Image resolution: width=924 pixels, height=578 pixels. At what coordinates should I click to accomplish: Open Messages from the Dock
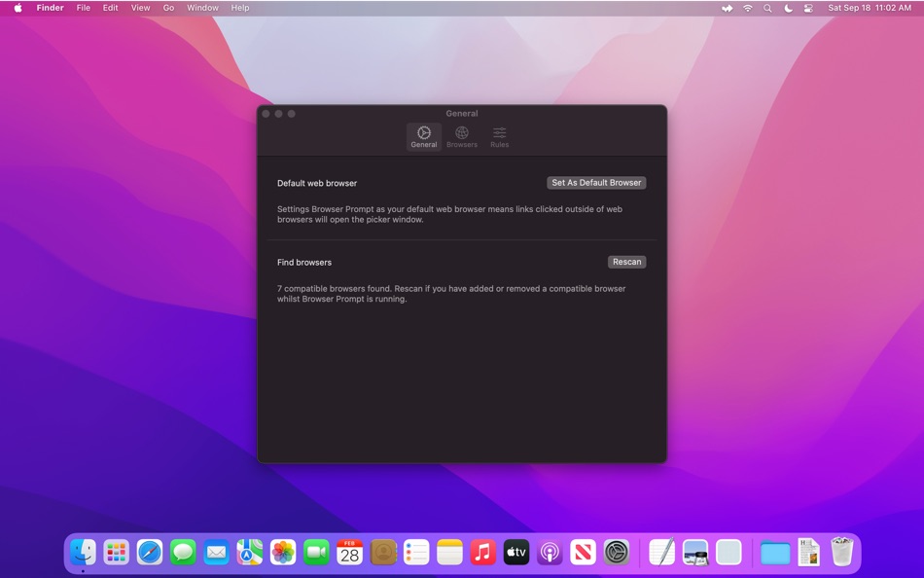(x=183, y=553)
